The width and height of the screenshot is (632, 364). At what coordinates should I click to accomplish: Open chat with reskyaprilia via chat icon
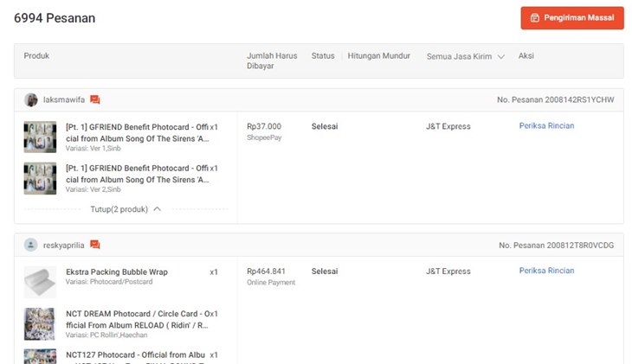click(95, 246)
